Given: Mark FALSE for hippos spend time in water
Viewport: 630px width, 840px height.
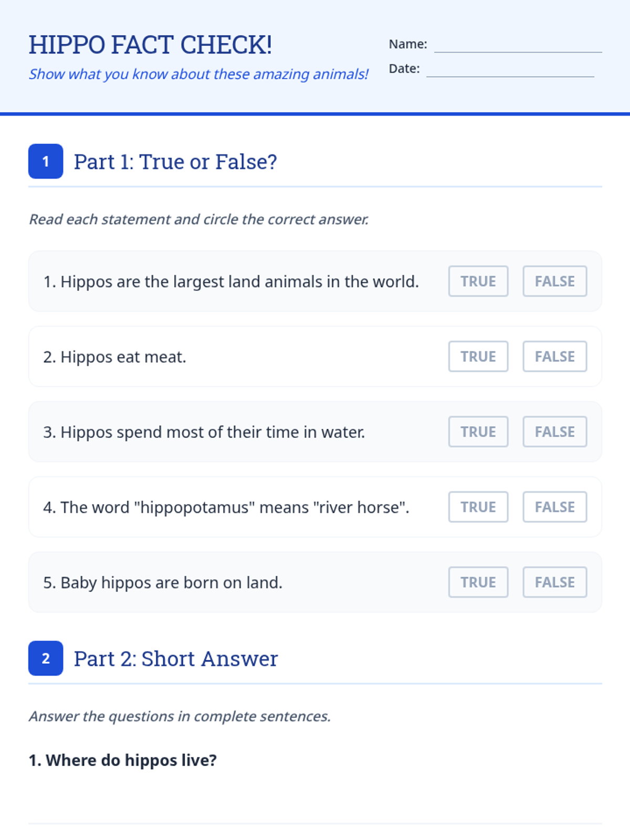Looking at the screenshot, I should [554, 432].
